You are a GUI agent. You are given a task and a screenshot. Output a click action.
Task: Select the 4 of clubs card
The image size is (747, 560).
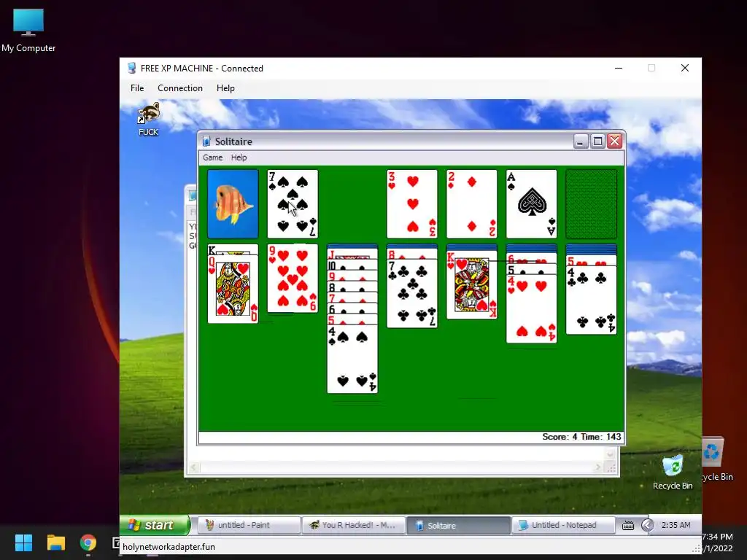coord(591,300)
